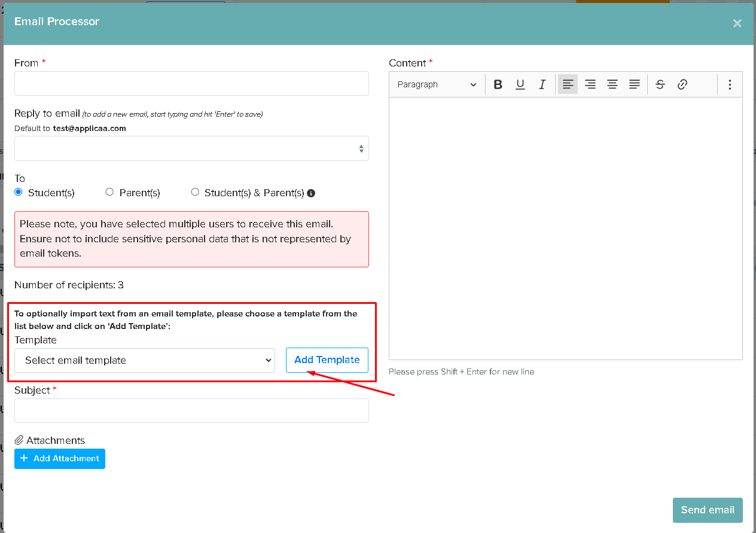Screen dimensions: 756x533
Task: Apply underline formatting in content editor
Action: 520,84
